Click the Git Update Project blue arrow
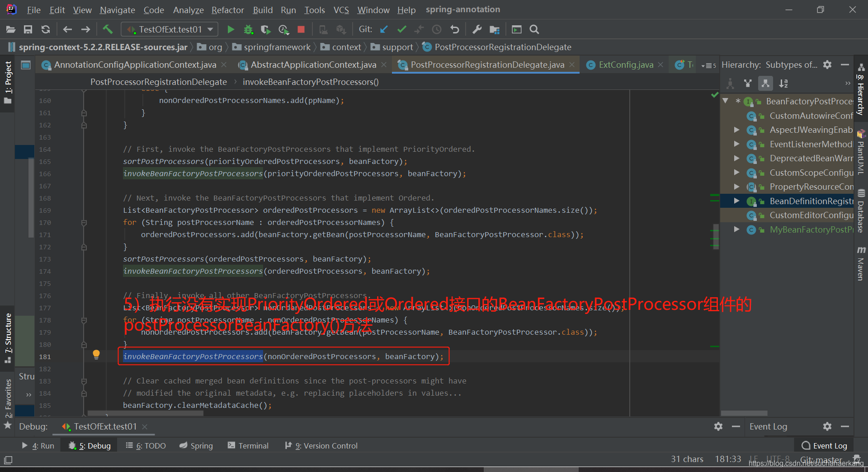 [x=384, y=29]
